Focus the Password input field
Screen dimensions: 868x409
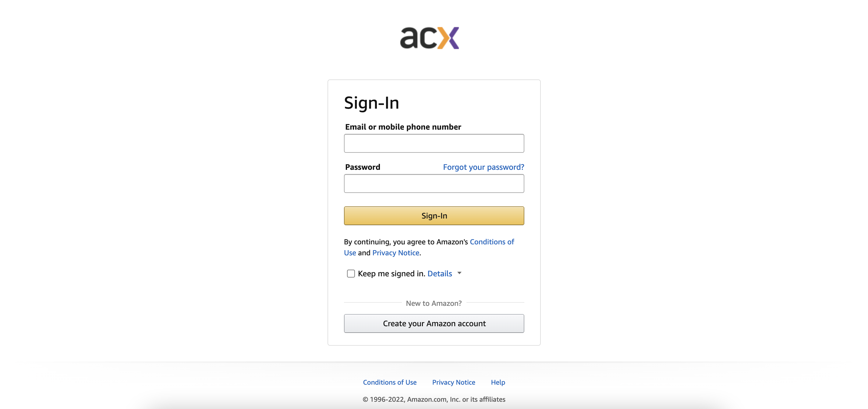pos(434,184)
